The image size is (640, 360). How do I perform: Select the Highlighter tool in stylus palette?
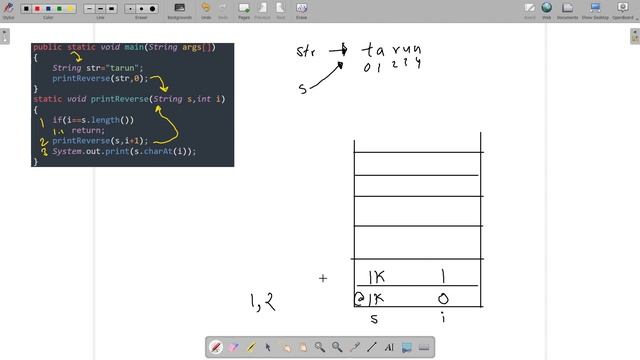tap(251, 347)
